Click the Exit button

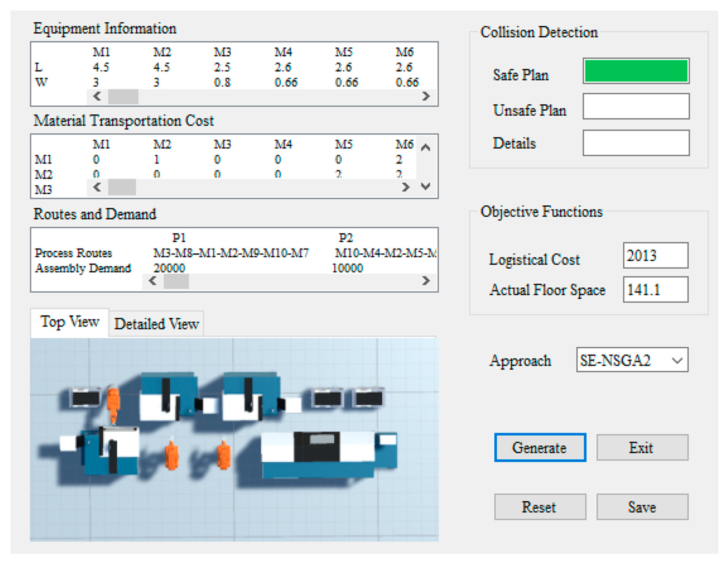pyautogui.click(x=642, y=448)
